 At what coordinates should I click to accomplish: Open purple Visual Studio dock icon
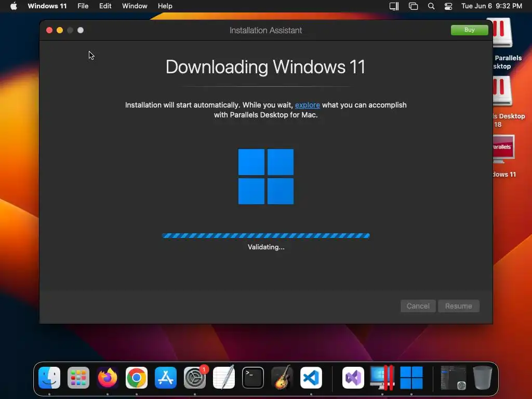353,378
